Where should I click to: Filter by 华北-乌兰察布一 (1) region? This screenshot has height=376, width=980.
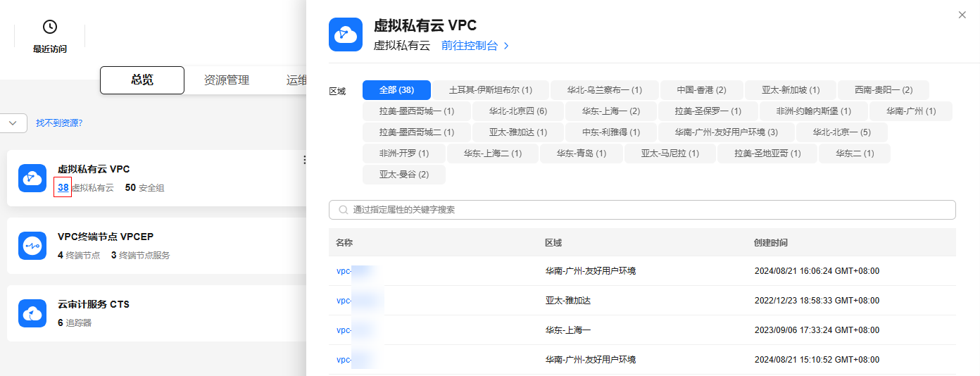pyautogui.click(x=605, y=90)
